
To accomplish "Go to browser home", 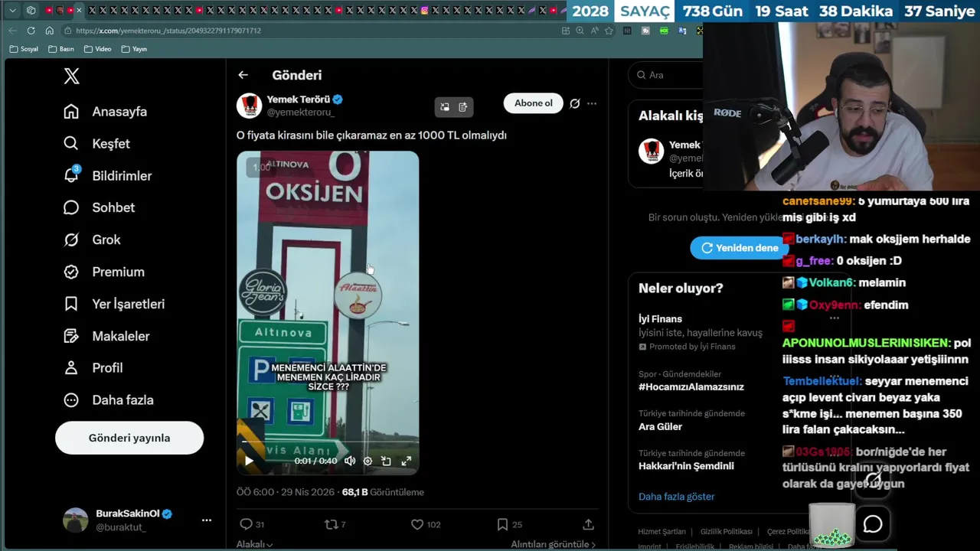I will tap(49, 31).
